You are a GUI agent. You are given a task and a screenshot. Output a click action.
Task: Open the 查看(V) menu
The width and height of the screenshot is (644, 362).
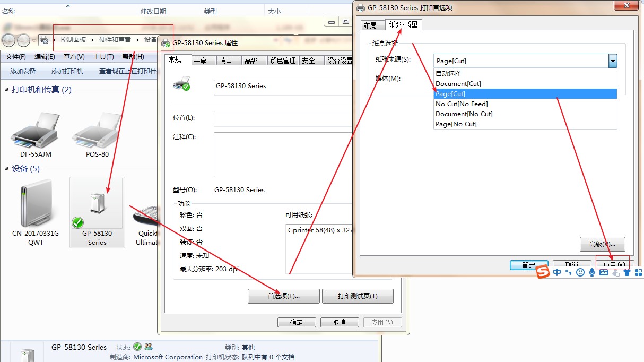tap(74, 57)
